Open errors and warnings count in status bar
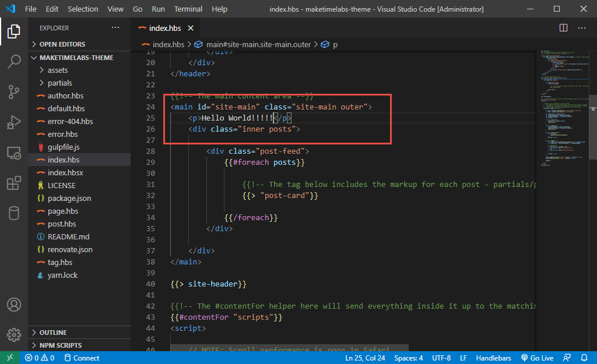The image size is (597, 364). coord(40,358)
